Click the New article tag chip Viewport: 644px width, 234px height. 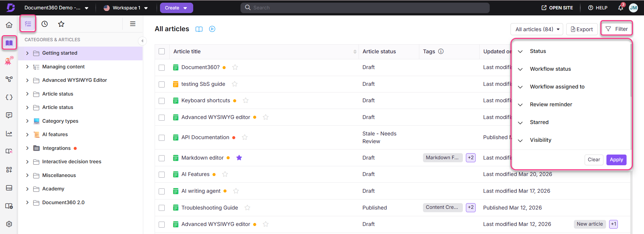click(x=590, y=224)
